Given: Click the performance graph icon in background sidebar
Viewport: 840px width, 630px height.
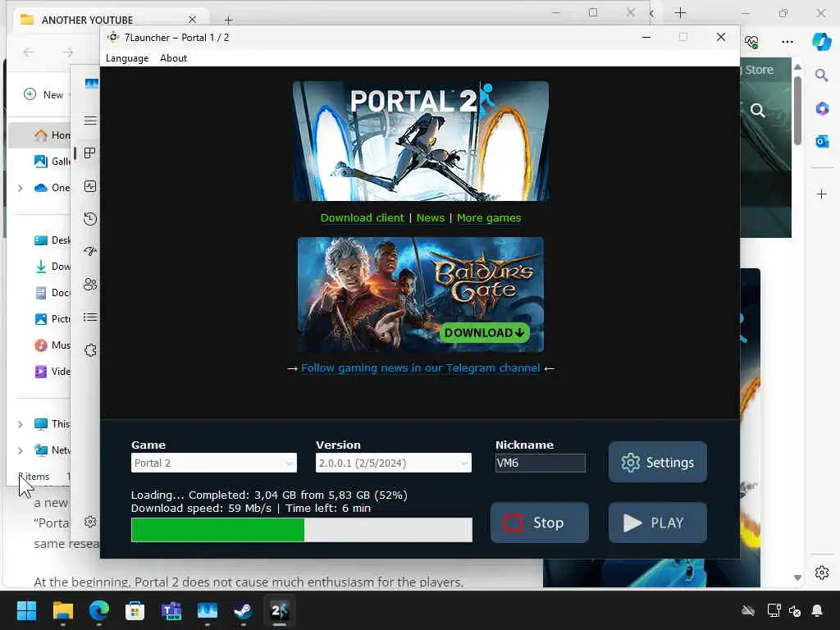Looking at the screenshot, I should tap(90, 186).
